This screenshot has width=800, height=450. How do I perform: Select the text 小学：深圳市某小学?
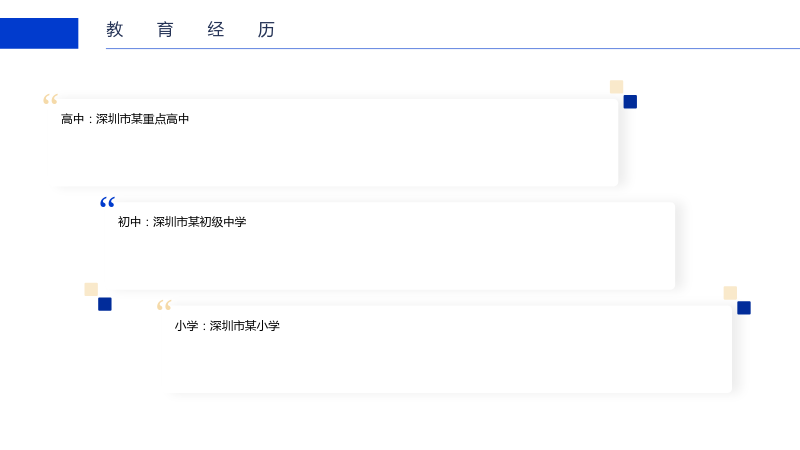tap(227, 326)
